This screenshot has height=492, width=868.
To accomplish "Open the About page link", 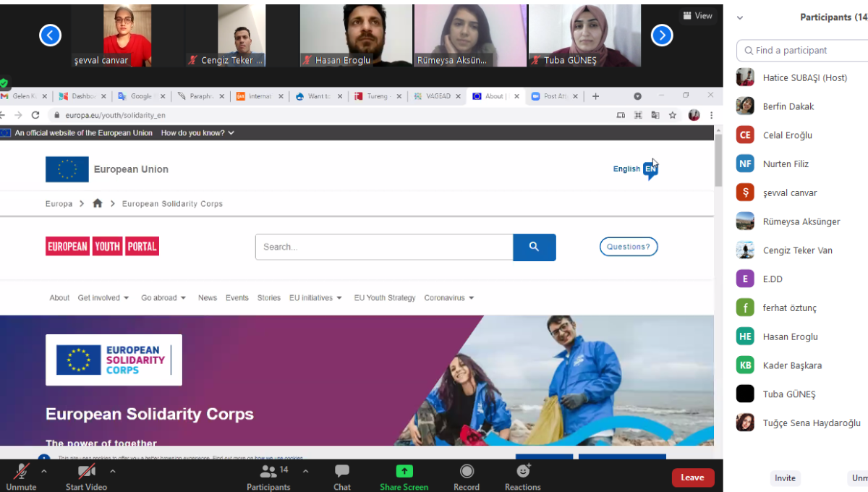I will pos(59,298).
